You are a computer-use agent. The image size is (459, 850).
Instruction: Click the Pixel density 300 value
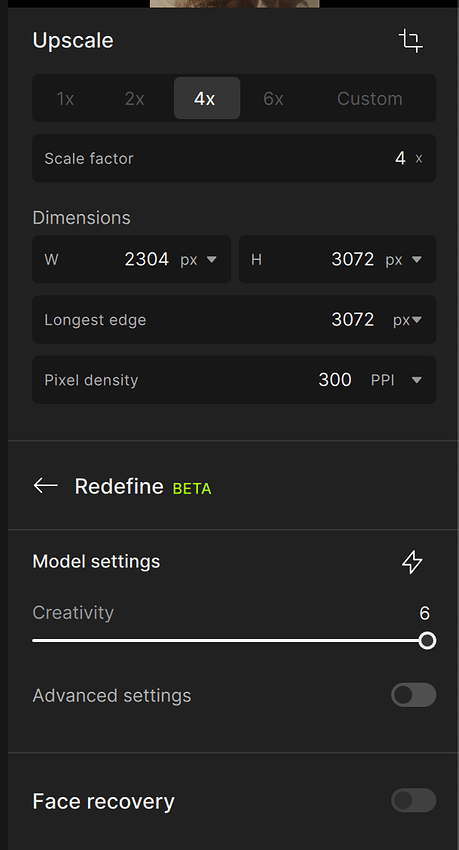(x=335, y=379)
